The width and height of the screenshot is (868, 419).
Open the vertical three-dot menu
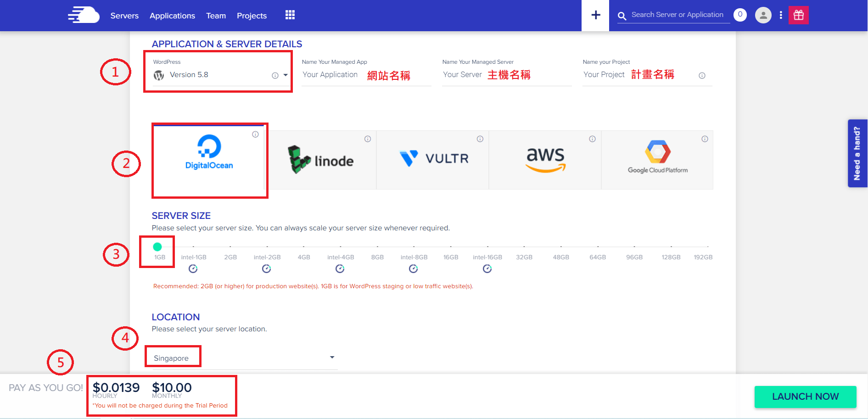tap(781, 15)
